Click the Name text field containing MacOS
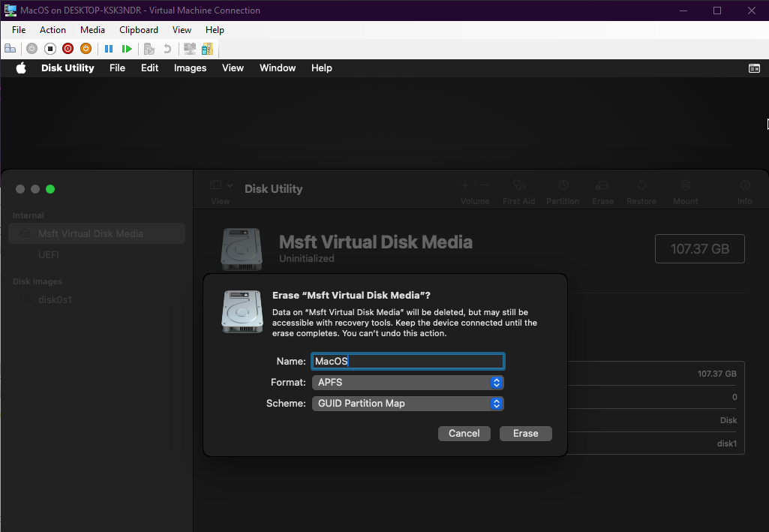The width and height of the screenshot is (769, 532). pyautogui.click(x=407, y=362)
